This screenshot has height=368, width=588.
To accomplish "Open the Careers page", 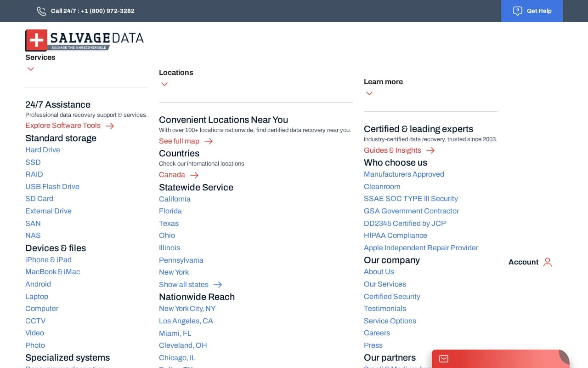I will tap(377, 333).
